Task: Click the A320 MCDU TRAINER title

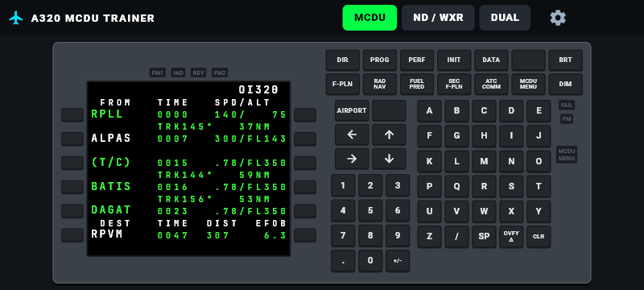Action: click(93, 18)
